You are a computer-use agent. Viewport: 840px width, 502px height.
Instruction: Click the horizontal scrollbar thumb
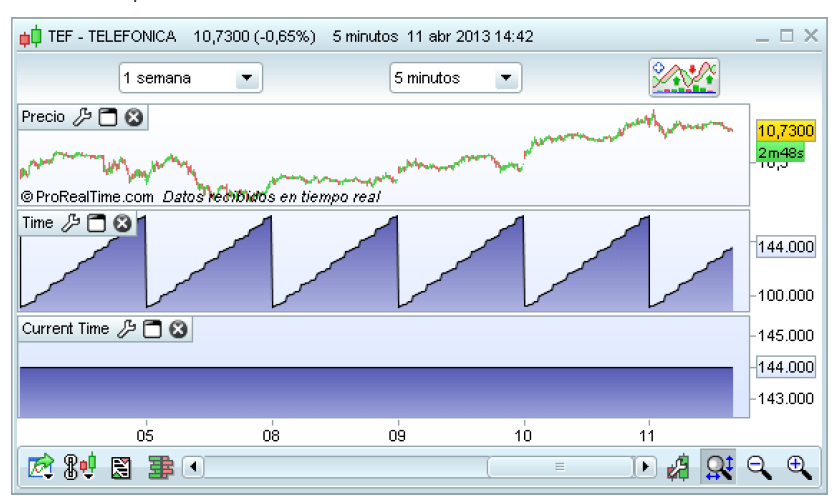coord(560,467)
